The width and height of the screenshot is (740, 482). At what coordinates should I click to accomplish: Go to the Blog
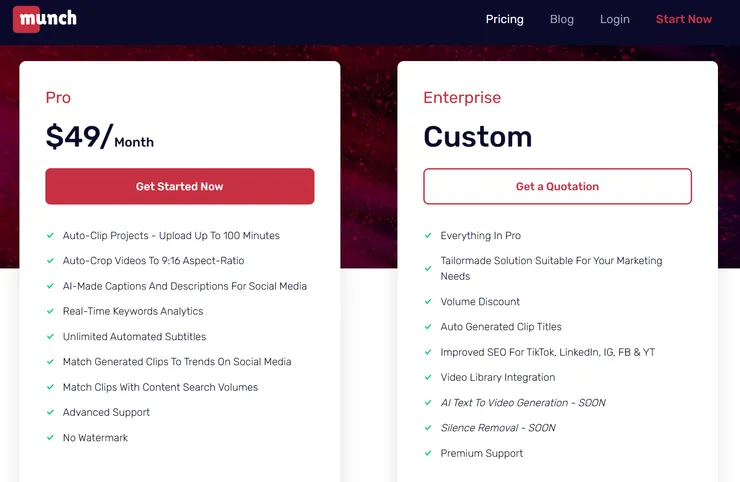tap(562, 19)
